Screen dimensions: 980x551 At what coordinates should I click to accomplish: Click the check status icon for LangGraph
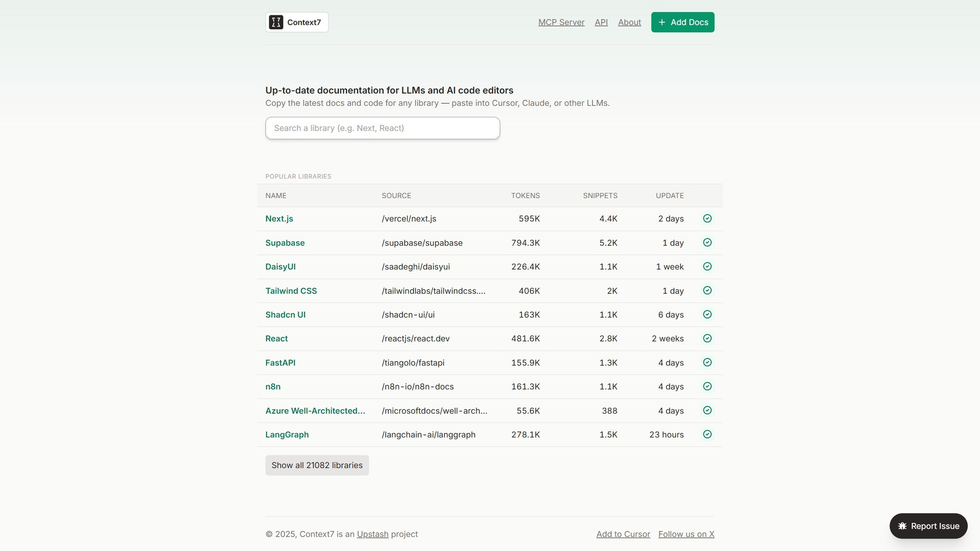click(707, 434)
